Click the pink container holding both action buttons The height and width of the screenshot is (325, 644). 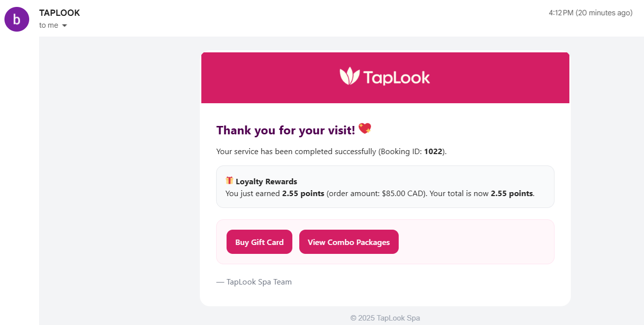tap(470, 242)
